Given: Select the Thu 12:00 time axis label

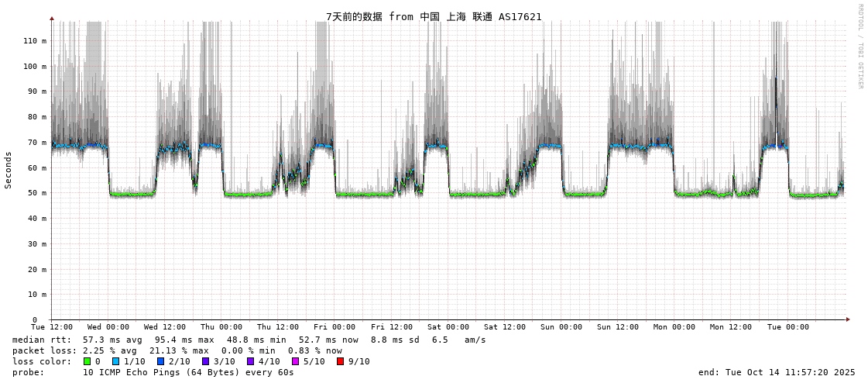Looking at the screenshot, I should tap(278, 327).
